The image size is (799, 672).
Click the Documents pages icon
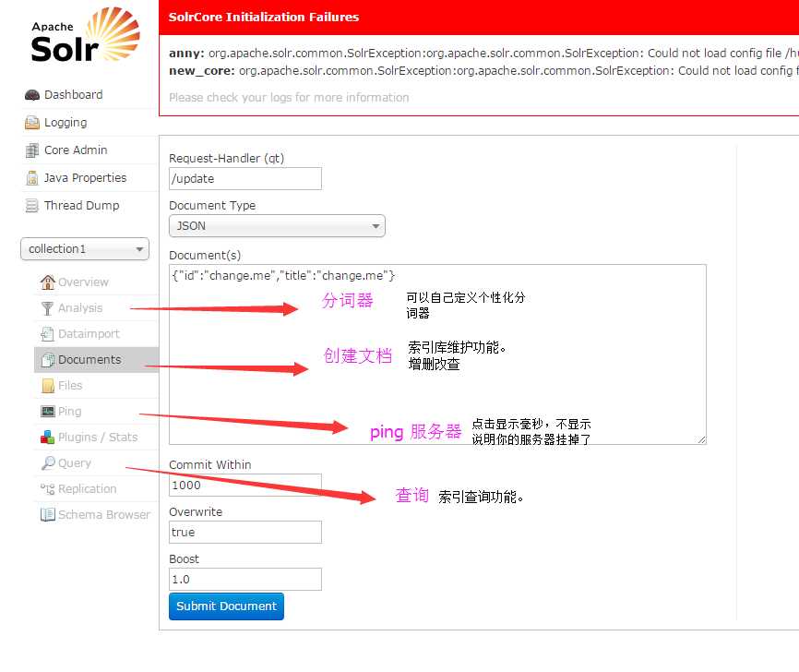click(x=47, y=360)
